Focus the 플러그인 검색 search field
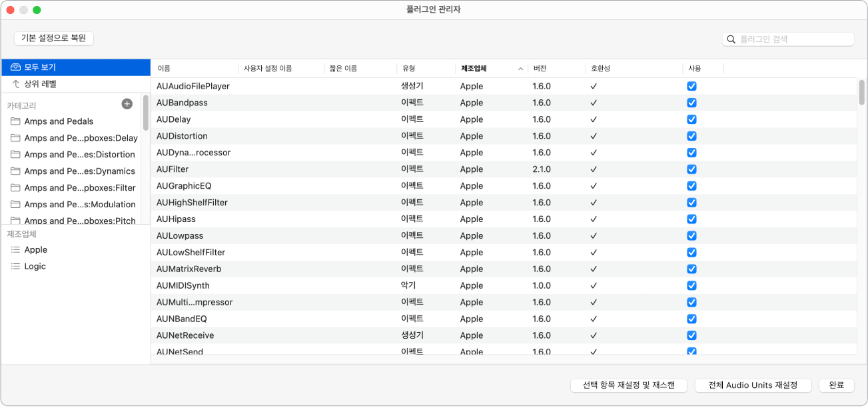The height and width of the screenshot is (408, 868). 788,39
